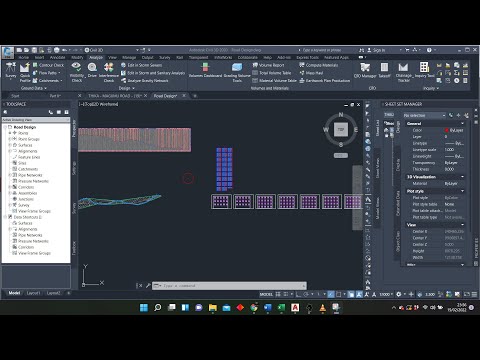Switch to the Insert ribbon tab
480x360 pixels.
(39, 58)
